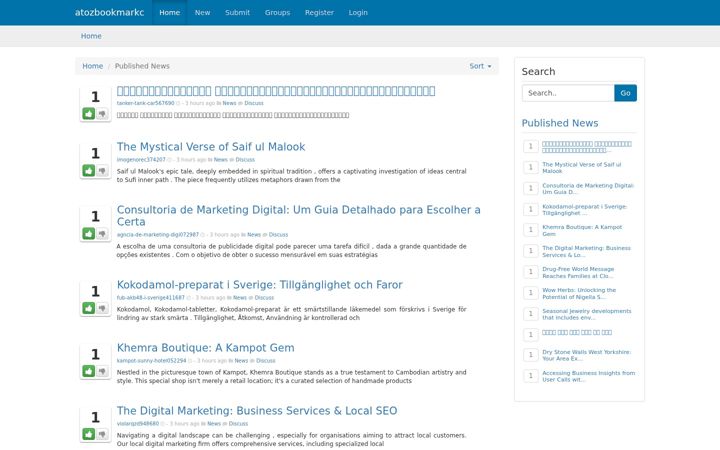Upvote Khemra Boutique: A Kampot Gem

pyautogui.click(x=89, y=371)
